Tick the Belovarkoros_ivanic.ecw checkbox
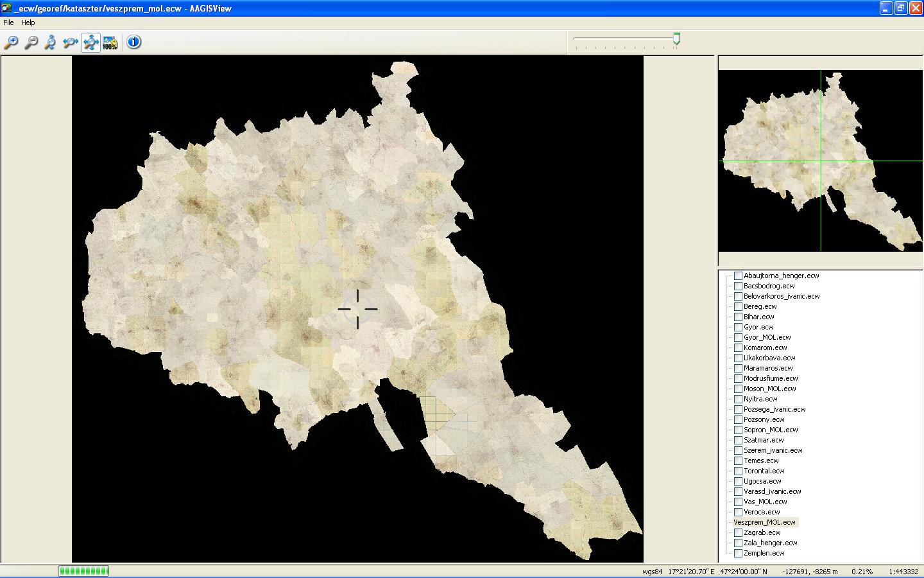Image resolution: width=924 pixels, height=578 pixels. tap(738, 296)
